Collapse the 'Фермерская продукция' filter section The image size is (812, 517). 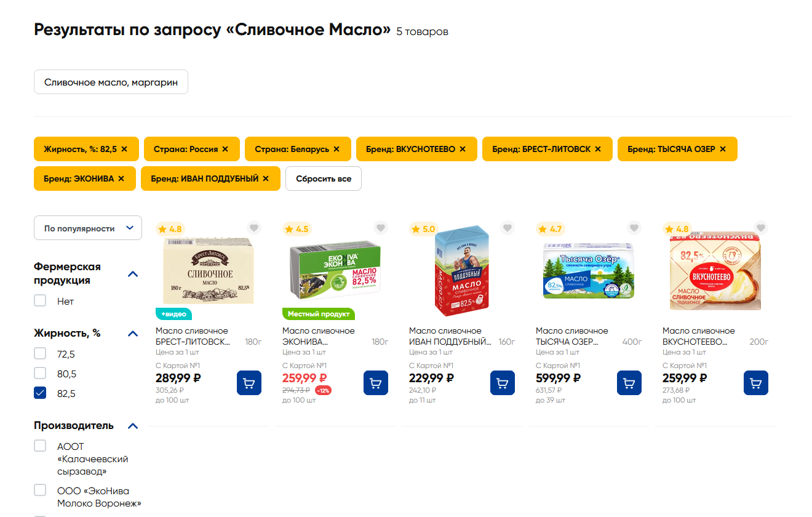click(133, 274)
